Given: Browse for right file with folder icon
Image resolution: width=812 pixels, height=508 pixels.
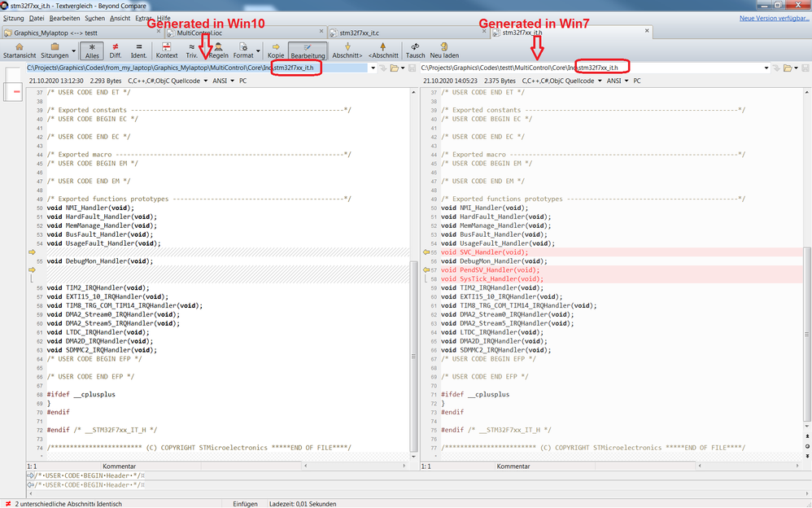Looking at the screenshot, I should coord(788,68).
